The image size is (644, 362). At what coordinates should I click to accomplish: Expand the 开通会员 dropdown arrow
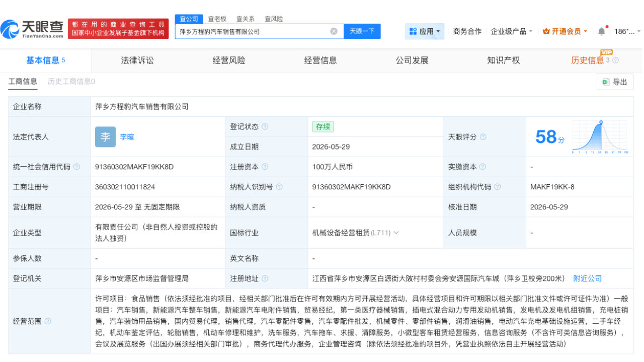(x=586, y=31)
